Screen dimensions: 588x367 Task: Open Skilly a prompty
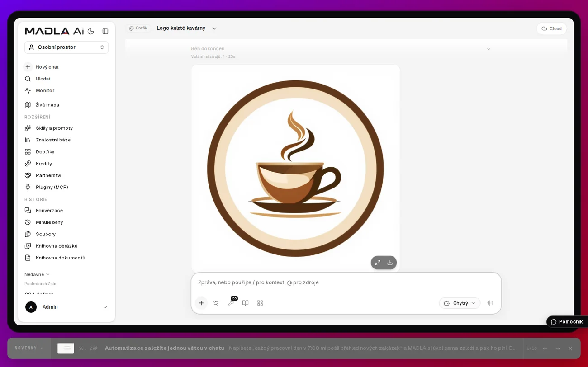tap(54, 128)
